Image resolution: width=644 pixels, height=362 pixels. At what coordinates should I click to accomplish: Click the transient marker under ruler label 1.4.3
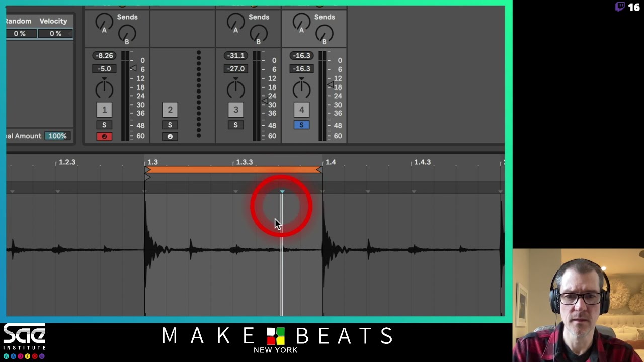[414, 191]
